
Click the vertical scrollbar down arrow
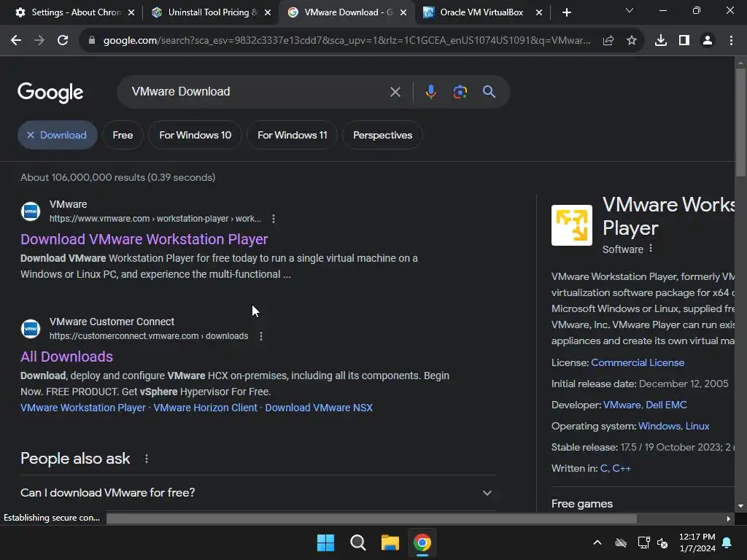(x=740, y=506)
